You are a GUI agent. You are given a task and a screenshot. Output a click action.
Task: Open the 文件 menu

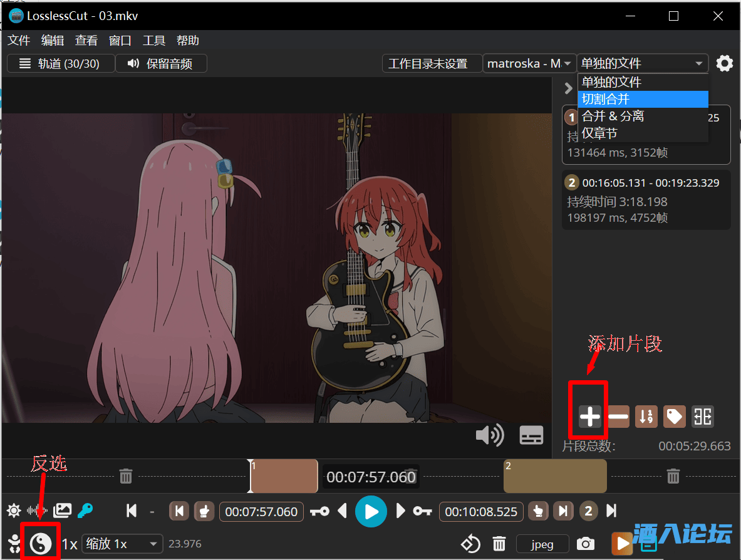click(19, 41)
